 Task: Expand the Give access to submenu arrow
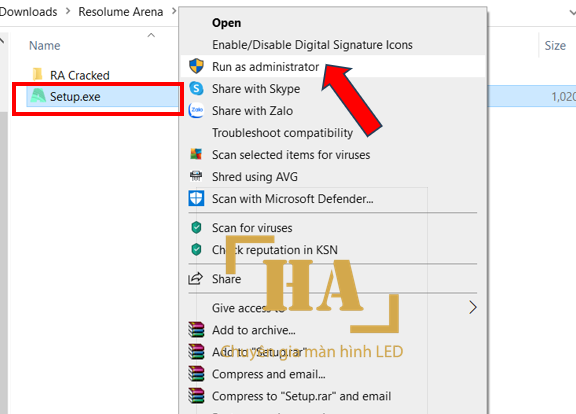tap(472, 307)
